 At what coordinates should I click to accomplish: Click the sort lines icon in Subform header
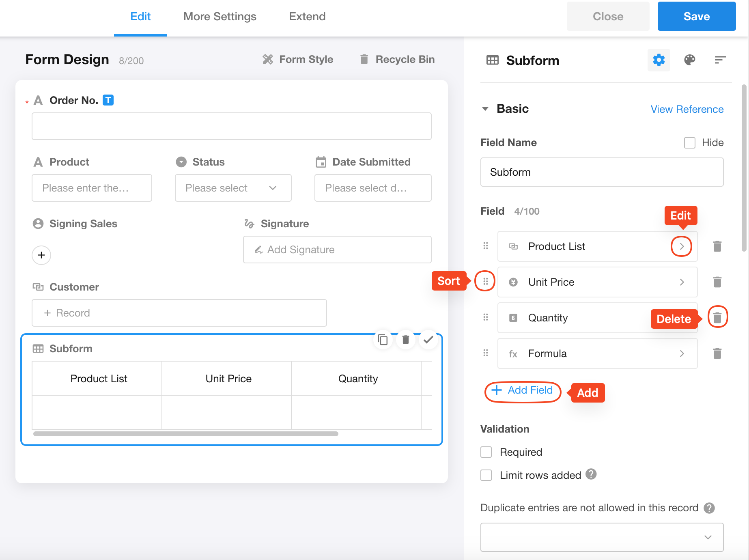[720, 60]
